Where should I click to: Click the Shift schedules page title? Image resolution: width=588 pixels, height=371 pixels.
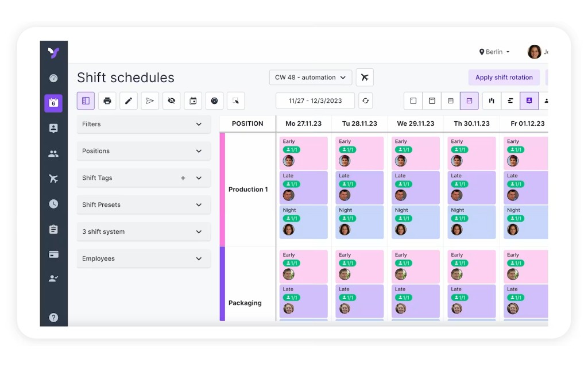[126, 78]
